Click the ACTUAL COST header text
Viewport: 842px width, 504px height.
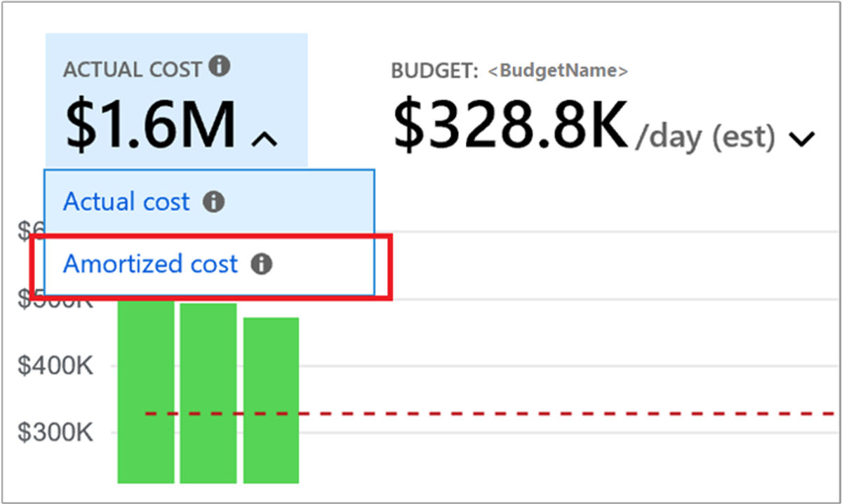[x=133, y=69]
